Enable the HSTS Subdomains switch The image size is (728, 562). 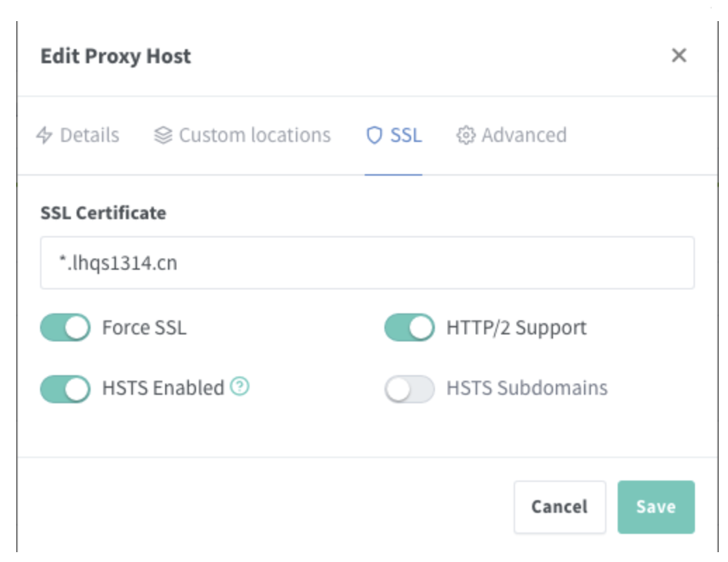point(410,388)
